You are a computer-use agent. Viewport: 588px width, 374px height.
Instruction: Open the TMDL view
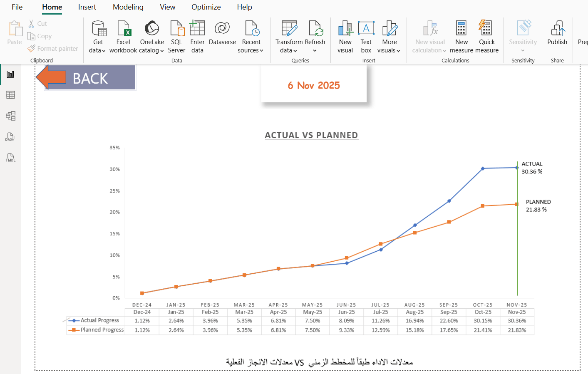click(x=10, y=158)
